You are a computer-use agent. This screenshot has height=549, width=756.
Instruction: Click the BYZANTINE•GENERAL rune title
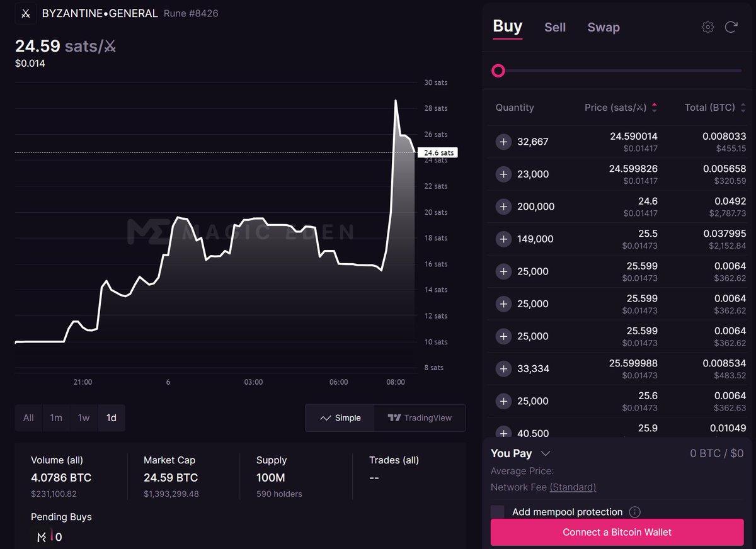click(x=100, y=13)
